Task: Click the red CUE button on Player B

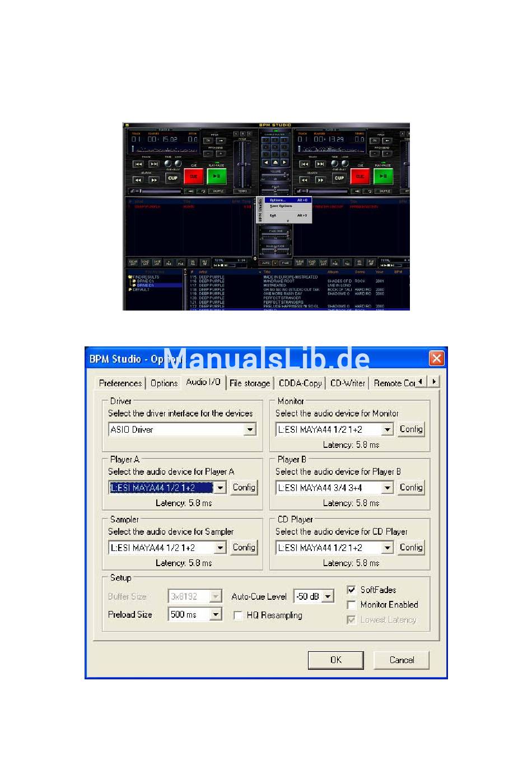Action: click(360, 176)
